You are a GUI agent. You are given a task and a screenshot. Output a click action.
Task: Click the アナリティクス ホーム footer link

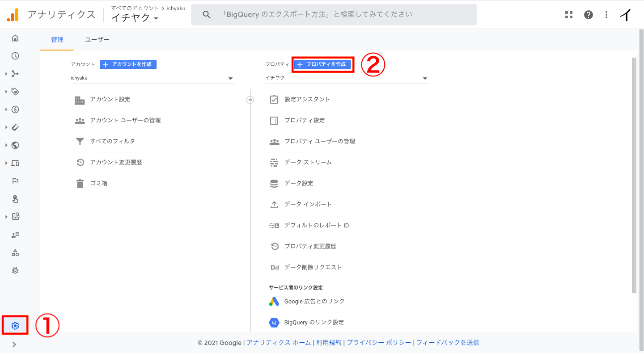tap(279, 343)
